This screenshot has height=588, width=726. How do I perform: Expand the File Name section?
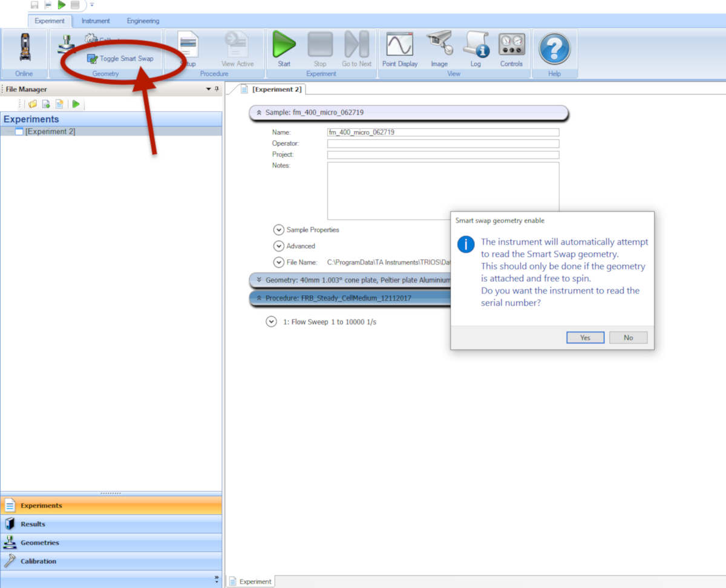278,263
